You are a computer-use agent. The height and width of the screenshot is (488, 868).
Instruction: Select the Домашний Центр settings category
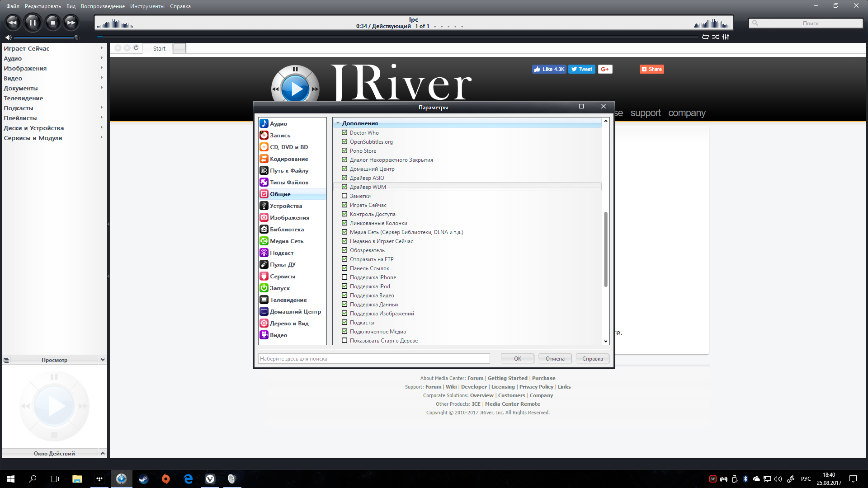[x=292, y=311]
